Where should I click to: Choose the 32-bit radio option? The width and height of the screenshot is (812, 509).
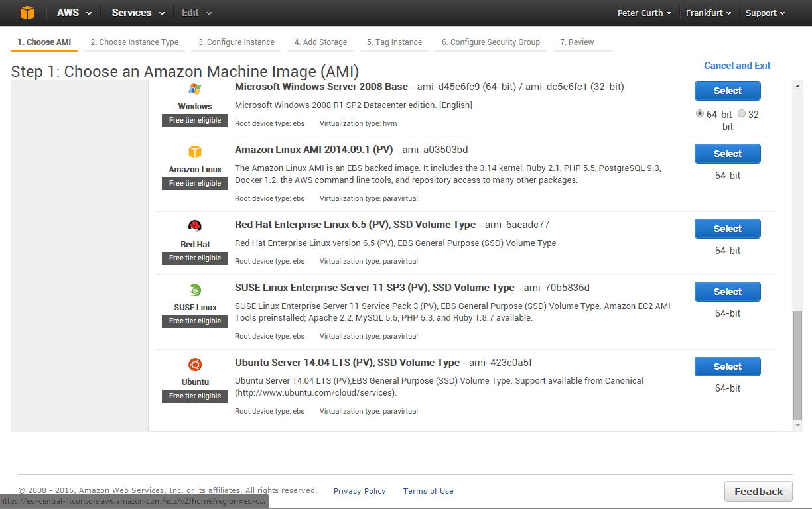coord(742,114)
